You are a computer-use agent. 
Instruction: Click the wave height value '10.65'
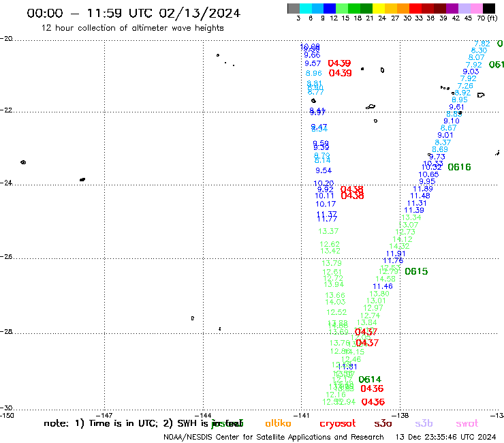(x=428, y=174)
